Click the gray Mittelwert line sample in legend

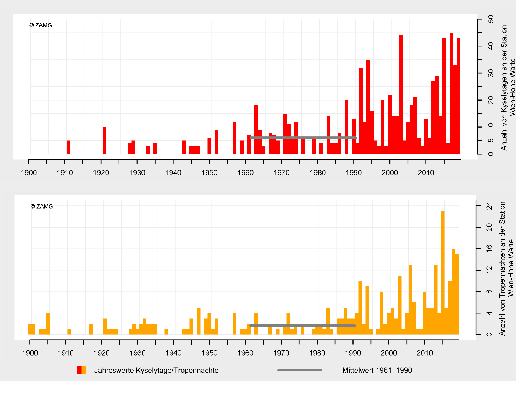pyautogui.click(x=299, y=370)
